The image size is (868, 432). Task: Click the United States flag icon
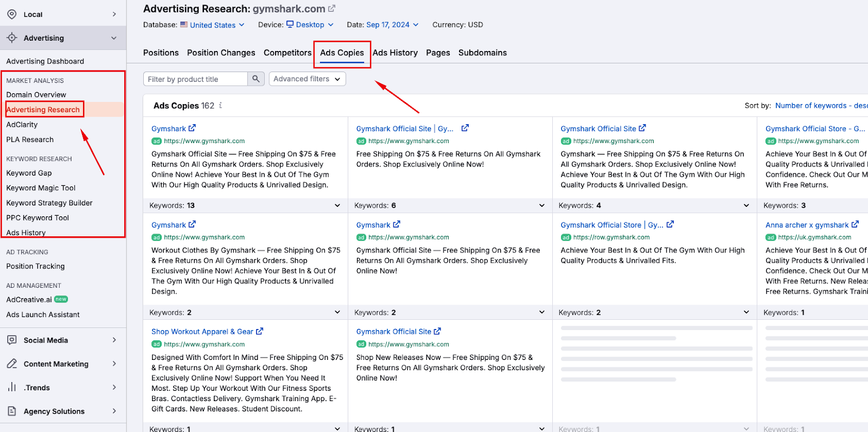184,24
